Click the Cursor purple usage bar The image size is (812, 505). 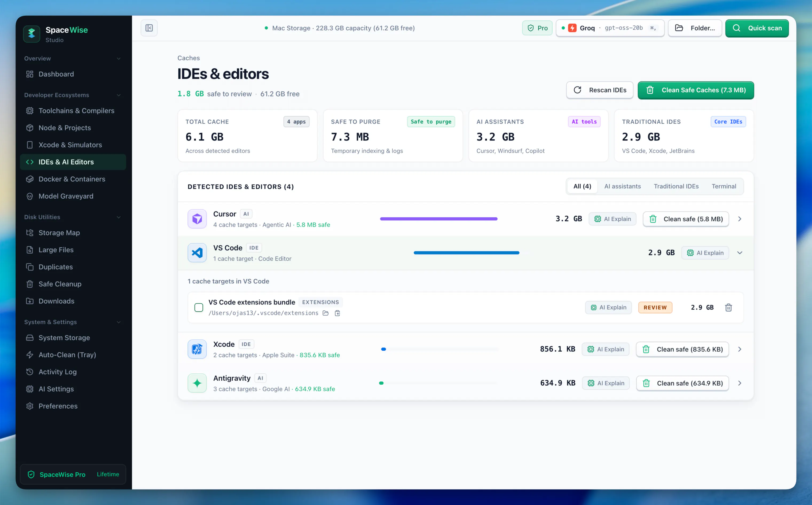point(438,219)
